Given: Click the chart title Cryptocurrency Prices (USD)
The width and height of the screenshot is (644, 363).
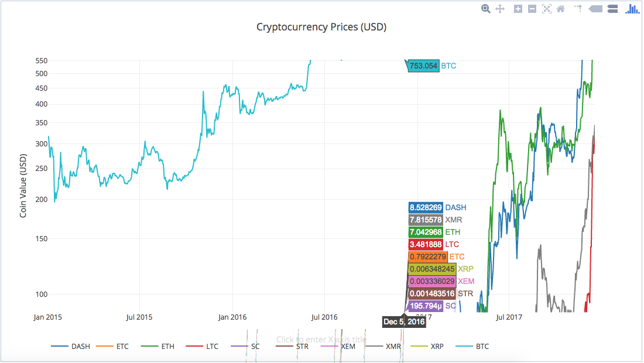Looking at the screenshot, I should coord(321,27).
